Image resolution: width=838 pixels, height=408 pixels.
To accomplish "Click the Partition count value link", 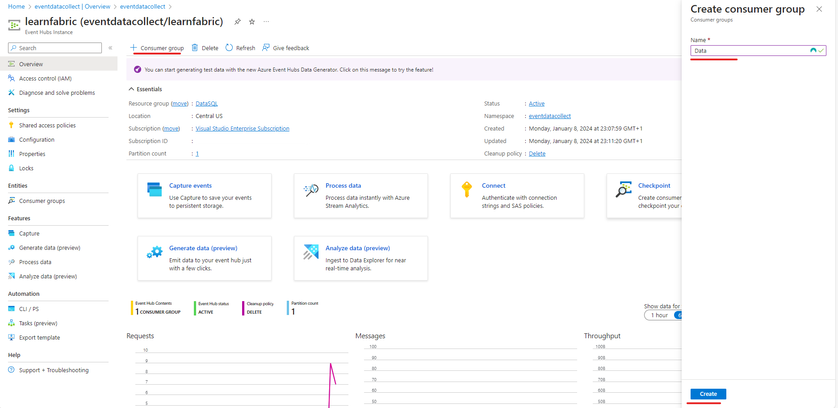I will (x=197, y=154).
